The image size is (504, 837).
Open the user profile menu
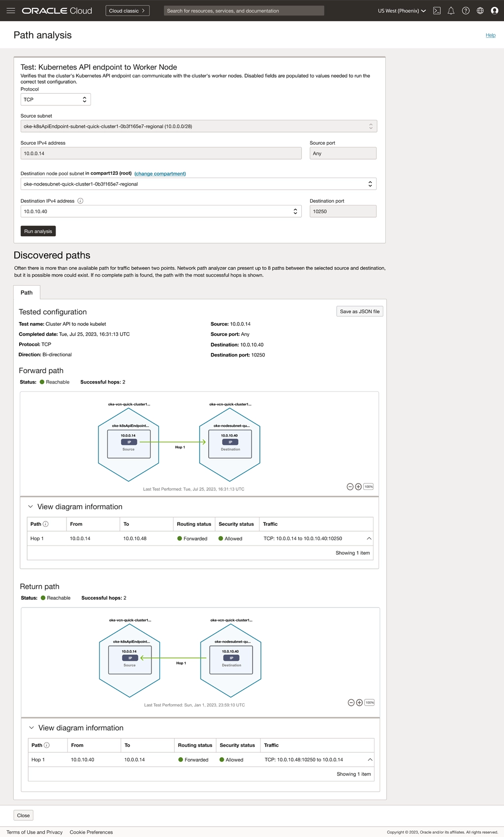click(495, 10)
